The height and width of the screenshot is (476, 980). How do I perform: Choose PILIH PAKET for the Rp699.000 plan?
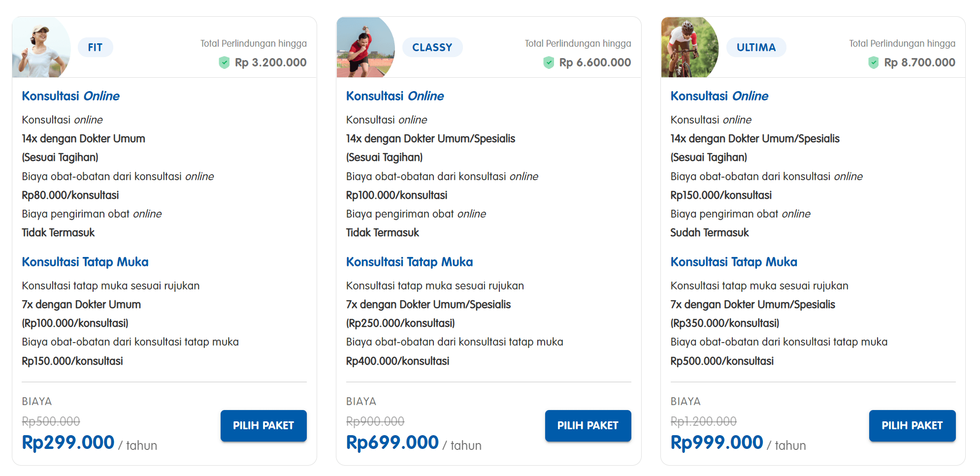point(588,426)
